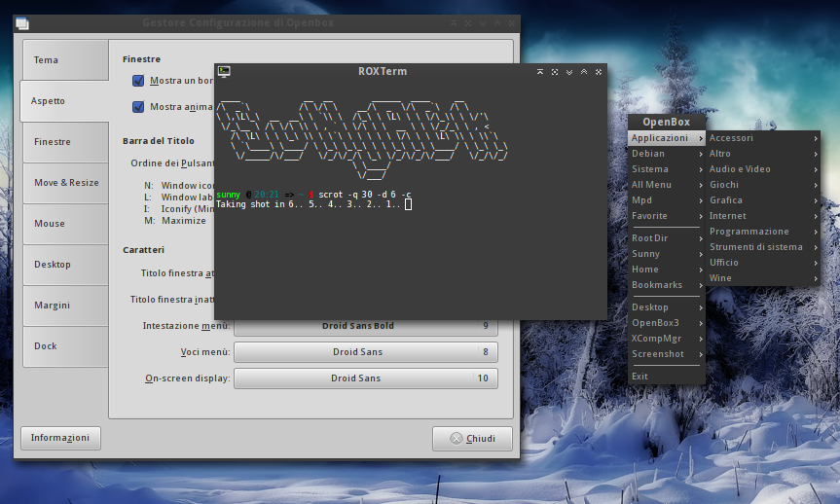Go to the Mouse tab
Screen dimensions: 840x504
[65, 224]
